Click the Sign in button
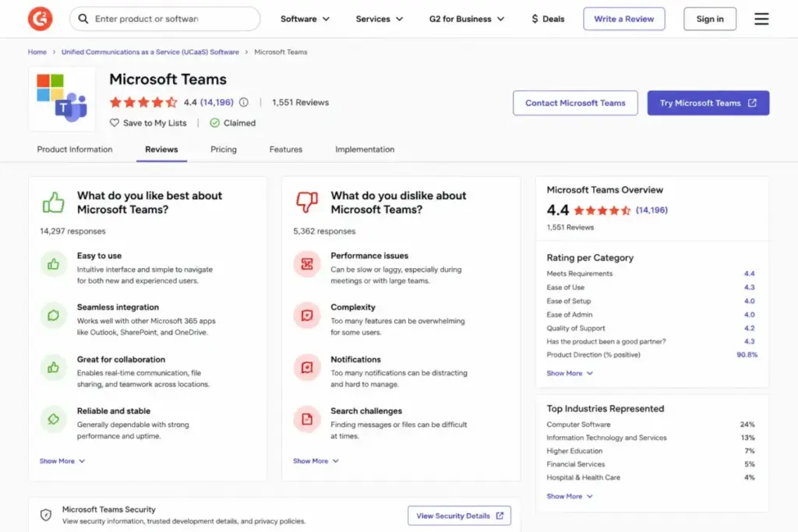The image size is (798, 532). [x=709, y=19]
